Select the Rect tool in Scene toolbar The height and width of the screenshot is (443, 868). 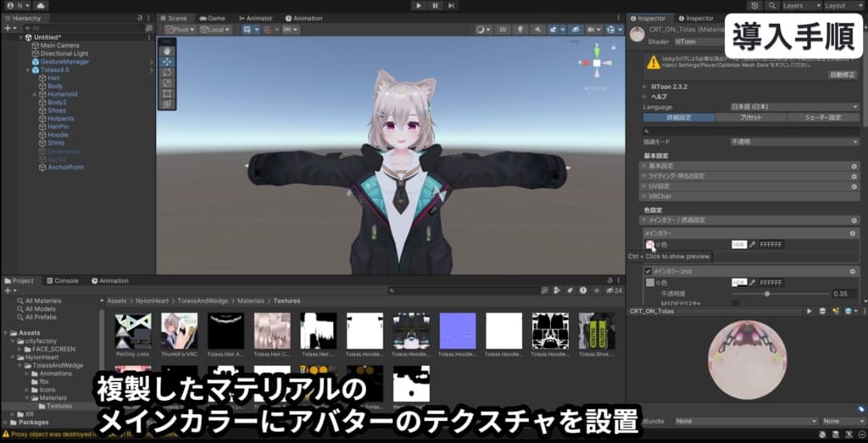[167, 93]
